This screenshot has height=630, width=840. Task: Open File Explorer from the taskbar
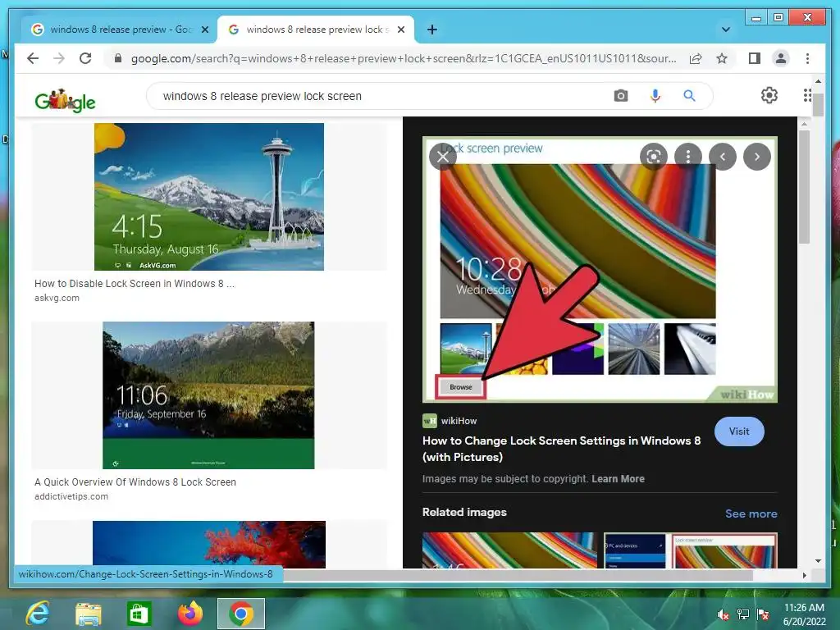[88, 614]
